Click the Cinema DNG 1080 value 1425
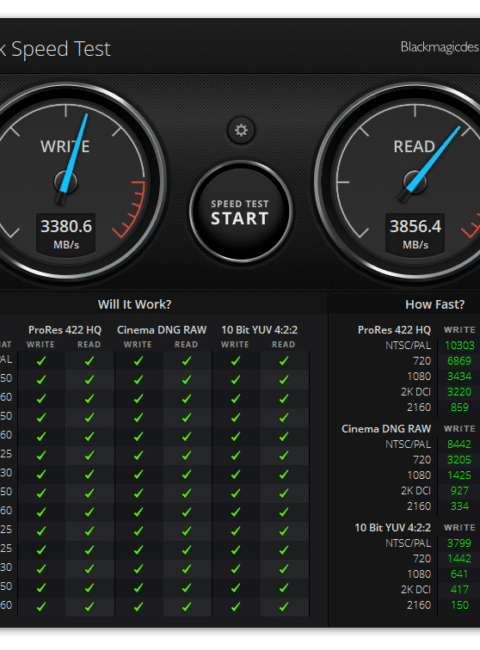Screen dimensions: 480x650 click(459, 475)
